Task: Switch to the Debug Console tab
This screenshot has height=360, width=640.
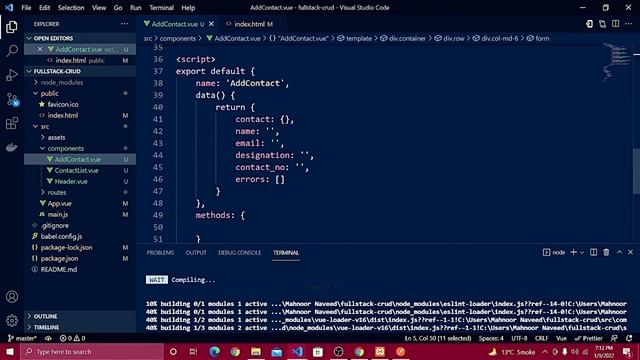Action: (x=240, y=253)
